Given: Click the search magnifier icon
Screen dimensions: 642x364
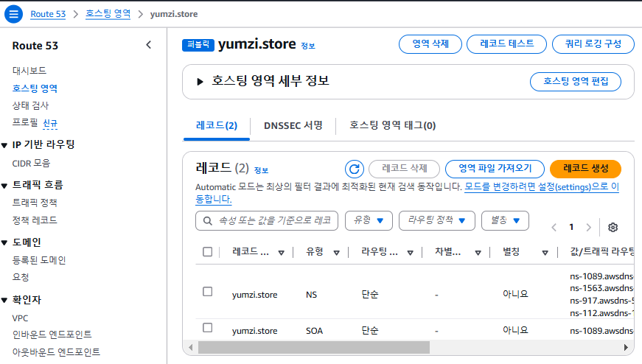Looking at the screenshot, I should tap(208, 221).
